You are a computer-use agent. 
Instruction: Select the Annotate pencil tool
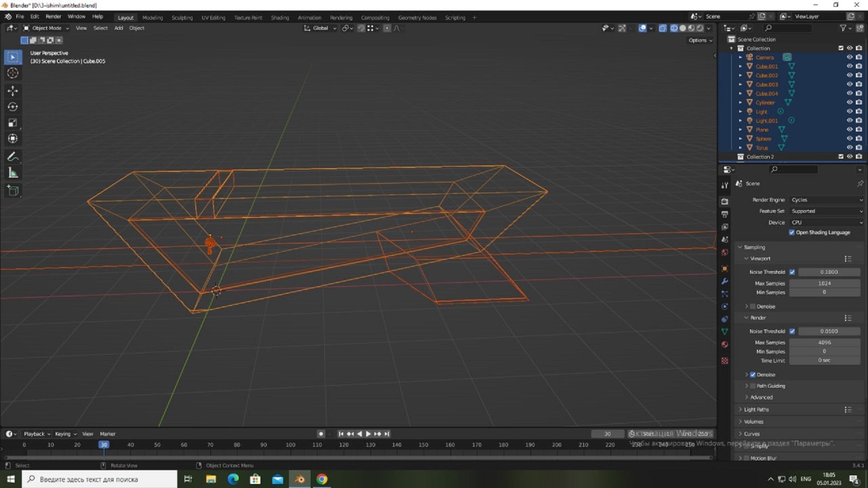pos(13,157)
